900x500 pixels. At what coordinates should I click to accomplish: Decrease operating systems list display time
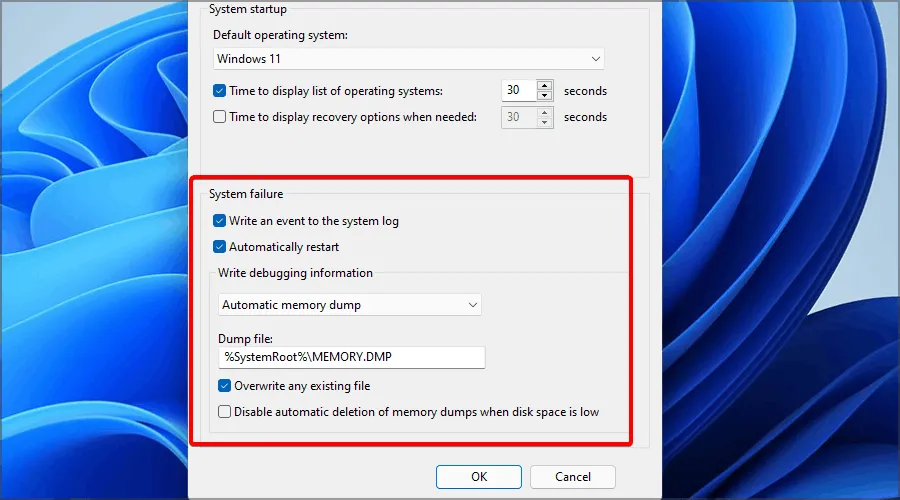(544, 96)
